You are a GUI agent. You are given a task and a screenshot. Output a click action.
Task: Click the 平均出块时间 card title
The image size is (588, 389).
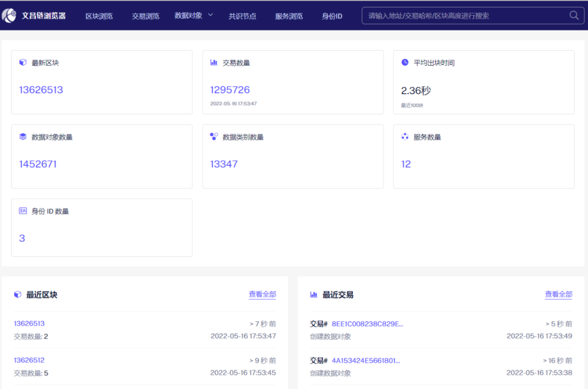(434, 63)
